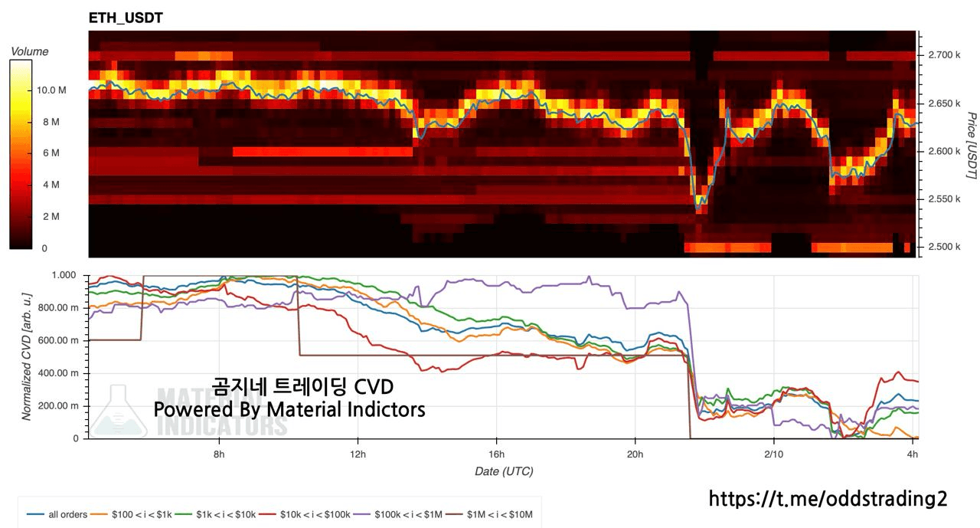Click the 20h time axis tick
980x528 pixels.
pyautogui.click(x=635, y=454)
